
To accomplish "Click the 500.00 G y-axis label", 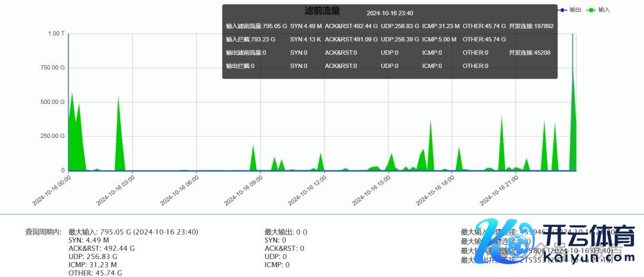I will coord(52,102).
